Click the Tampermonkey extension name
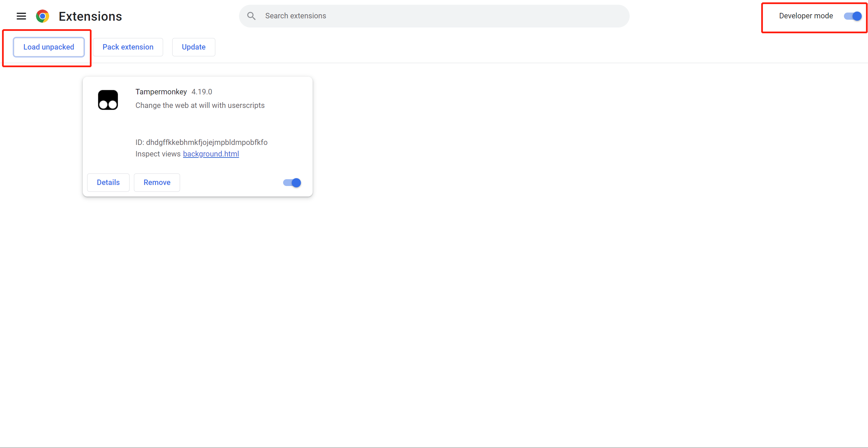 pos(161,92)
